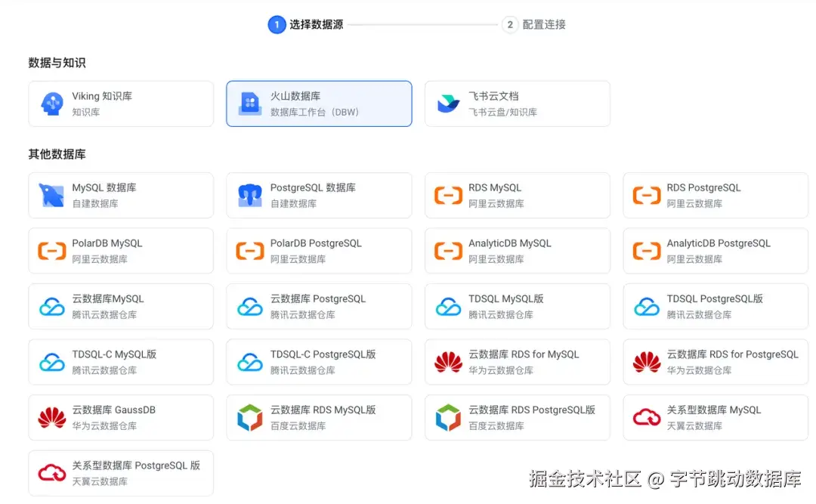Click the text 'TDSQL-C PostgreSQL版'

pos(323,354)
